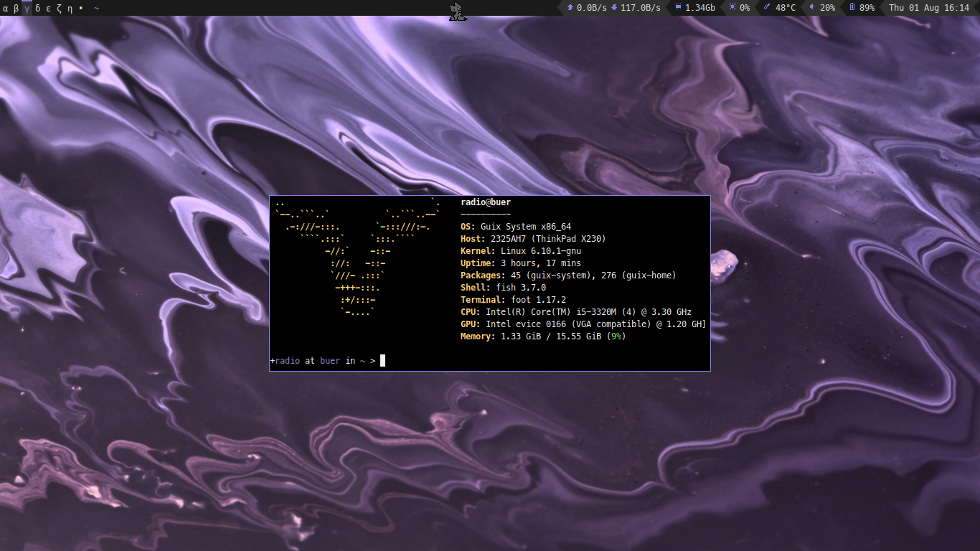Click the Memory: 1.33 GiB / 15.55 GiB line

click(x=543, y=336)
